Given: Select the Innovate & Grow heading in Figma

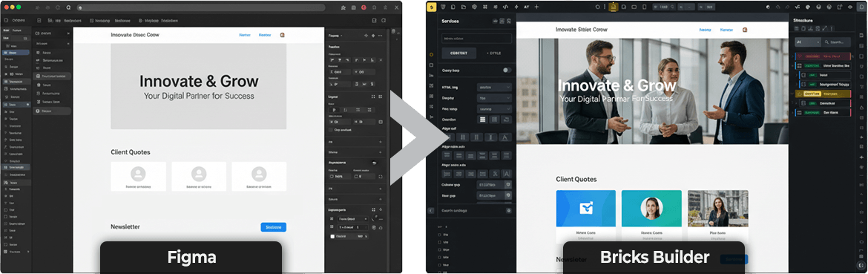Looking at the screenshot, I should tap(199, 82).
